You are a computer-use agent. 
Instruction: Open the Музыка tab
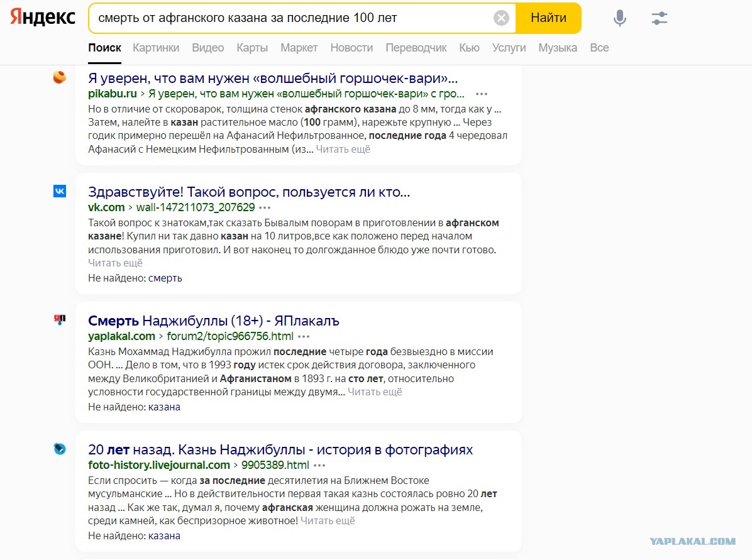tap(557, 48)
